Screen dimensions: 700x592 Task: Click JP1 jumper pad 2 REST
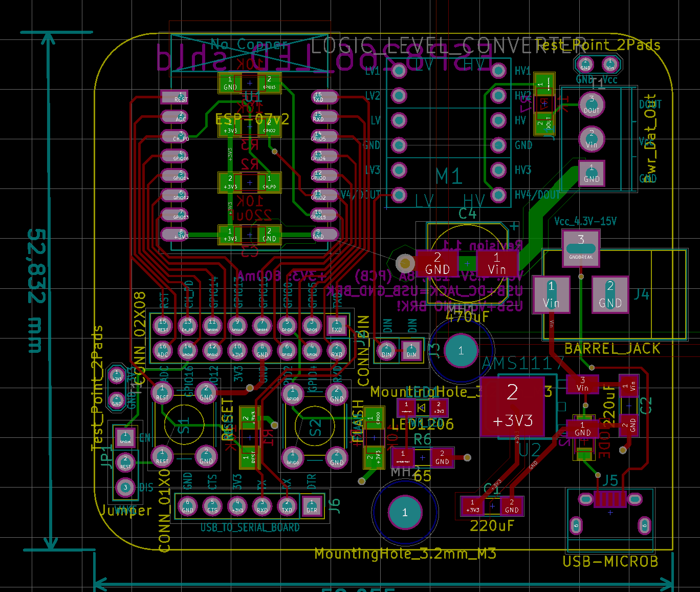click(x=125, y=462)
